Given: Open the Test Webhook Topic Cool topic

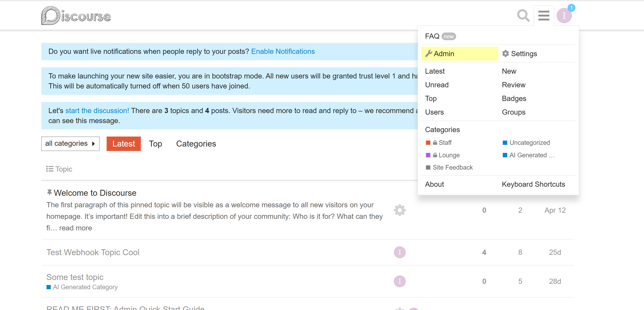Looking at the screenshot, I should 93,252.
